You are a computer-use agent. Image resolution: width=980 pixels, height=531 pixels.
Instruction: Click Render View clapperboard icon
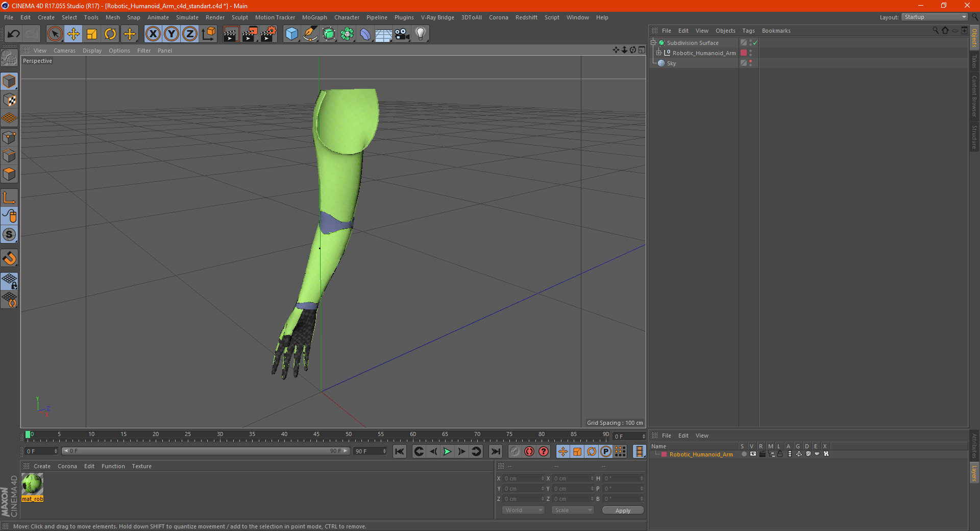(231, 34)
